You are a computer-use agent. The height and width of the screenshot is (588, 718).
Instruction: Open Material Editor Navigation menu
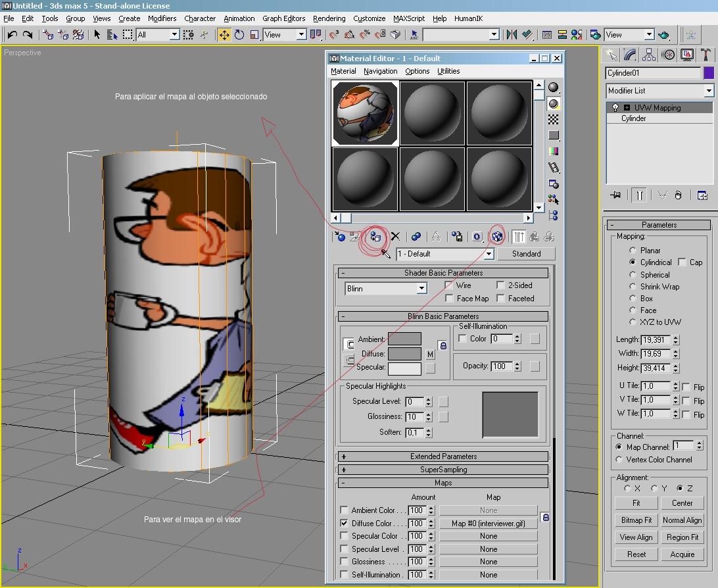click(x=381, y=71)
